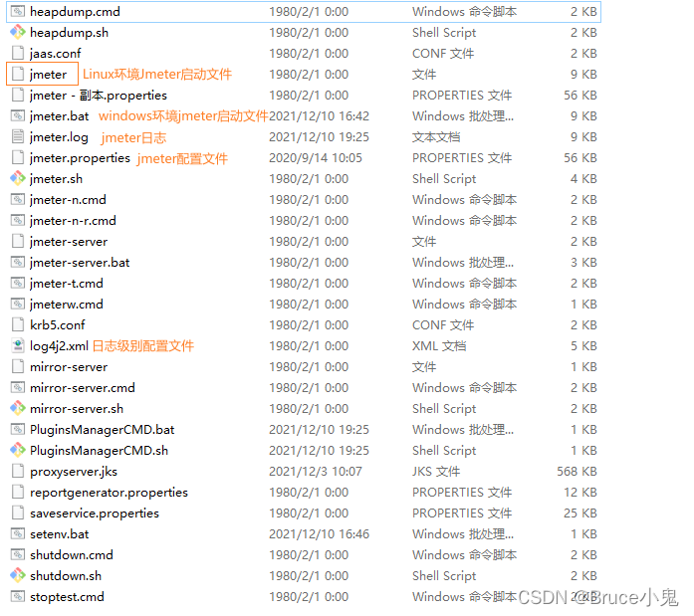The image size is (694, 616).
Task: Select the reportgenerator.properties file name
Action: [109, 493]
